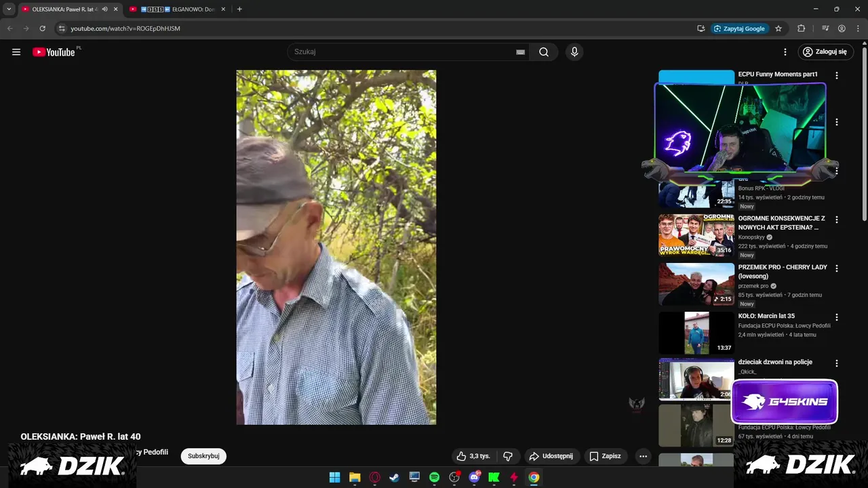
Task: Click the main video player
Action: point(336,247)
